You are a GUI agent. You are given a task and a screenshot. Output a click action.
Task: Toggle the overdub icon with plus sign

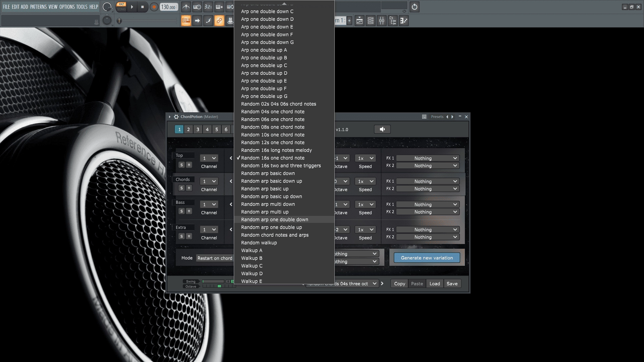[219, 7]
